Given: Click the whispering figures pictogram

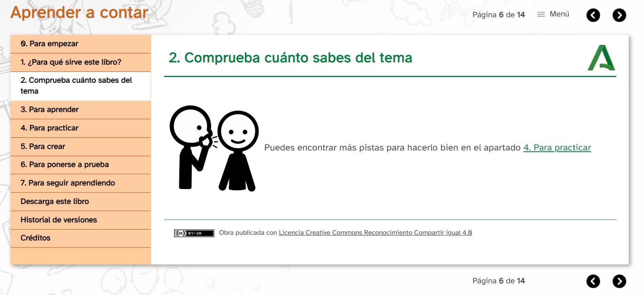Looking at the screenshot, I should coord(214,148).
